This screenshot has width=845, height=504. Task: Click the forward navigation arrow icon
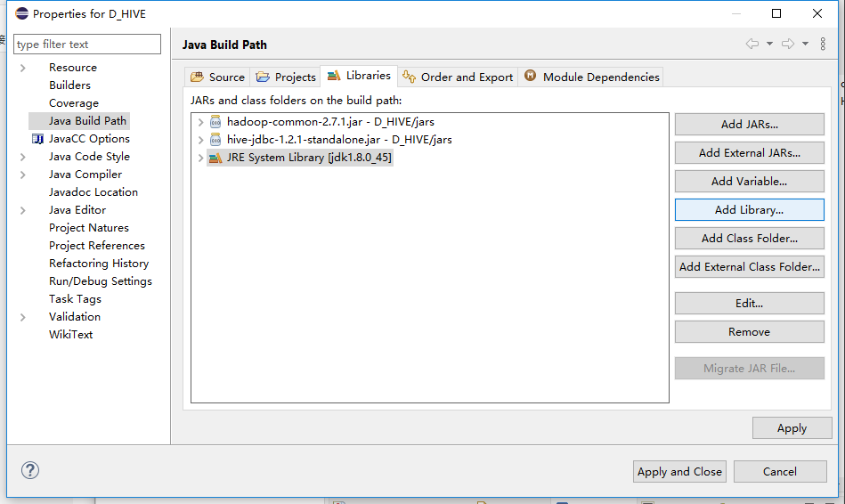tap(788, 44)
